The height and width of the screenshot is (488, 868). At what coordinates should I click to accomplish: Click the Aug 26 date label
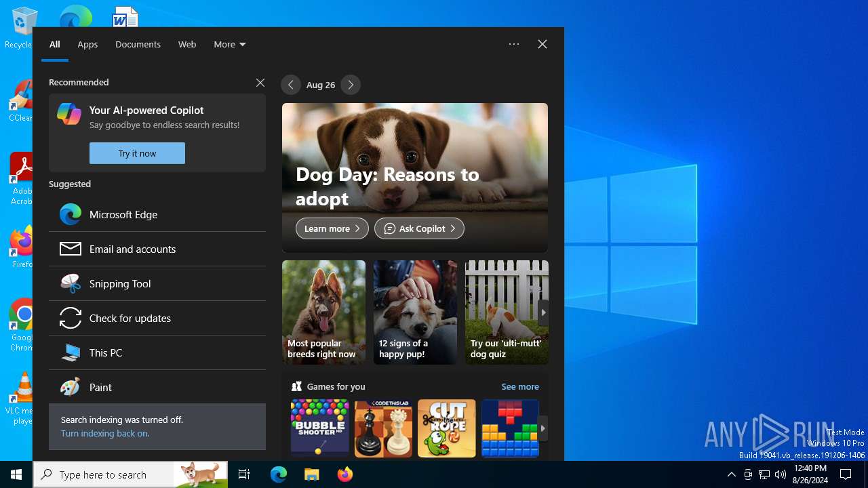[321, 85]
